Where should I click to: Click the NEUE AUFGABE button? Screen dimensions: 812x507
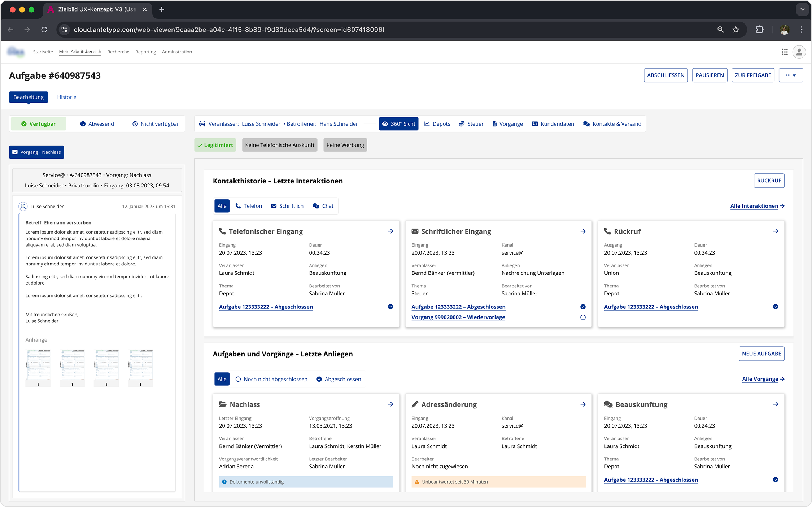(761, 354)
